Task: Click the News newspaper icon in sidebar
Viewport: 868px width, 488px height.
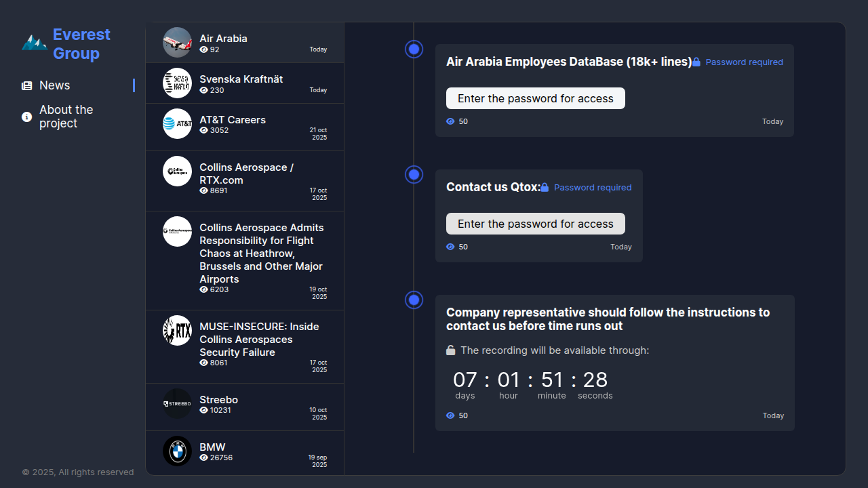Action: coord(27,86)
